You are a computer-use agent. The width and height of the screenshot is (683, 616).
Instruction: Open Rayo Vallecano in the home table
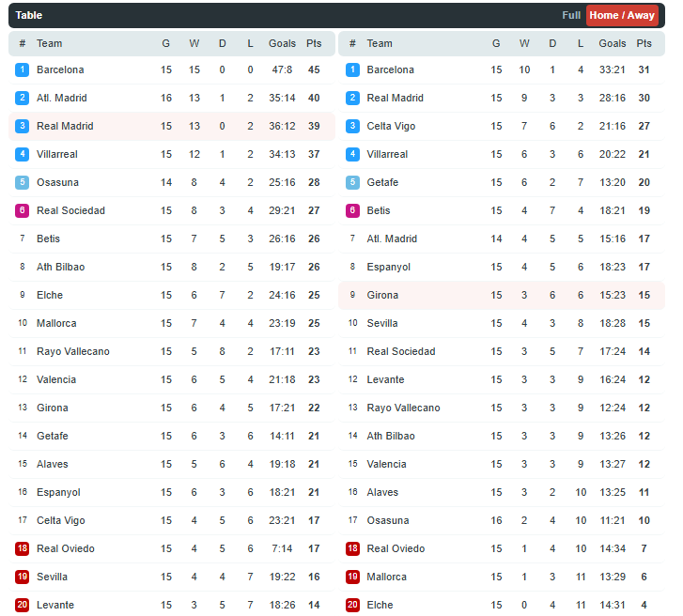[x=72, y=351]
